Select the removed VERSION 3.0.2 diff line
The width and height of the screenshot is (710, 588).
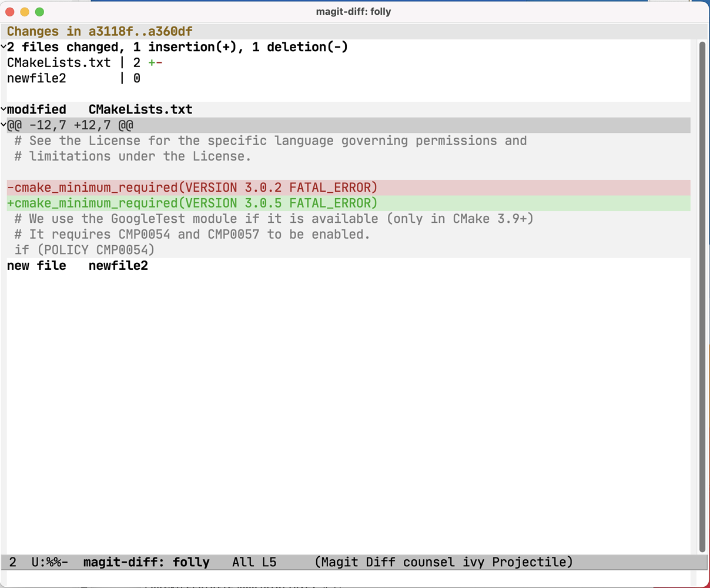[192, 187]
